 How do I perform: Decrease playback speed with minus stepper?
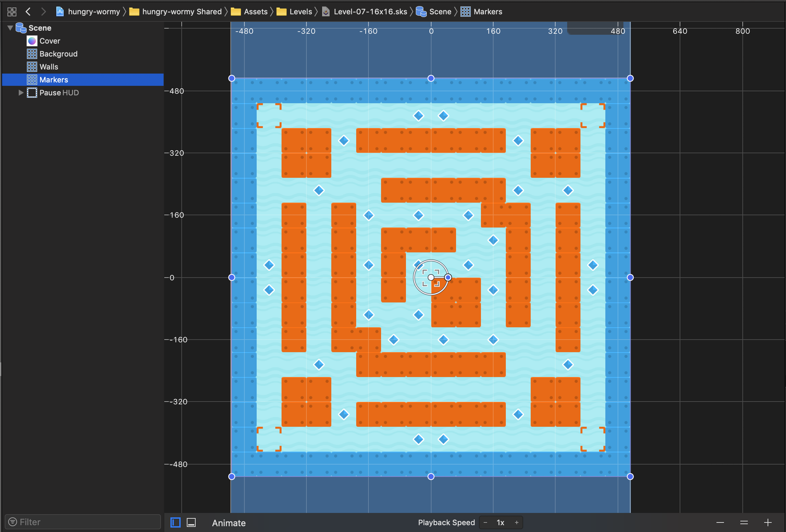pyautogui.click(x=485, y=522)
